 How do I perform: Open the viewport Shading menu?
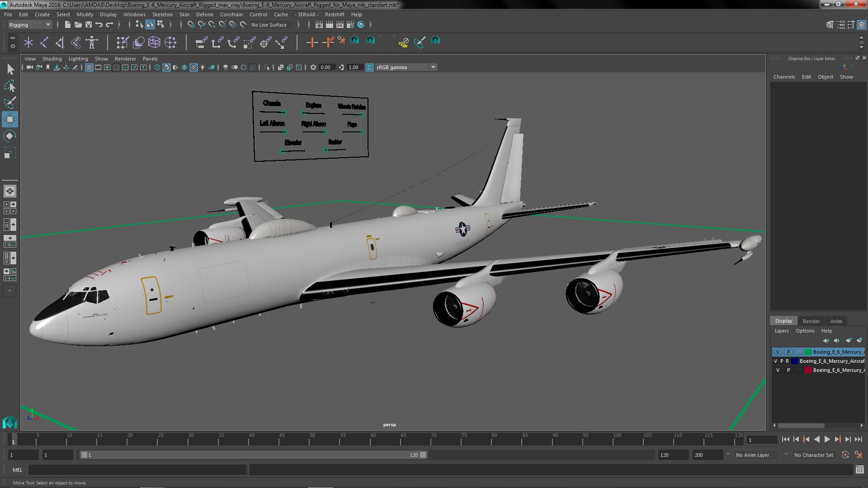click(52, 59)
